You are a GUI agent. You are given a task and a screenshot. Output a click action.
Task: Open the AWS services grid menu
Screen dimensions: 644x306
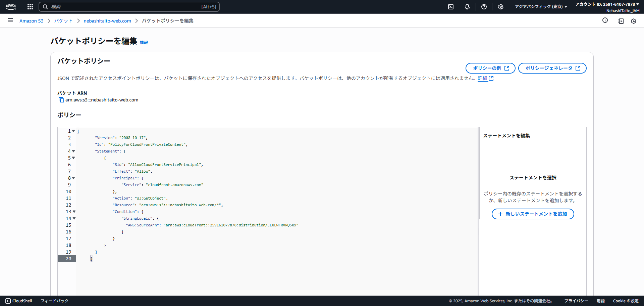[x=30, y=7]
